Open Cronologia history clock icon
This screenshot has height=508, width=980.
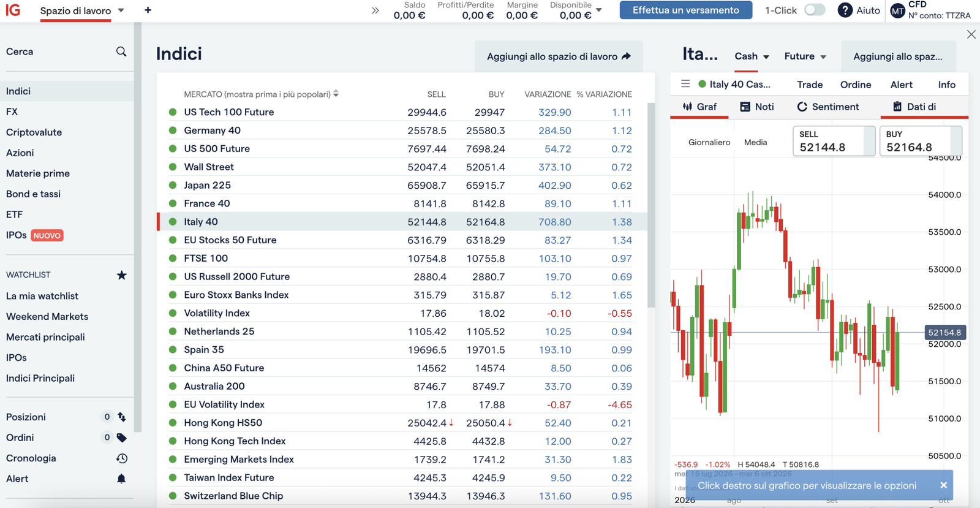[122, 458]
